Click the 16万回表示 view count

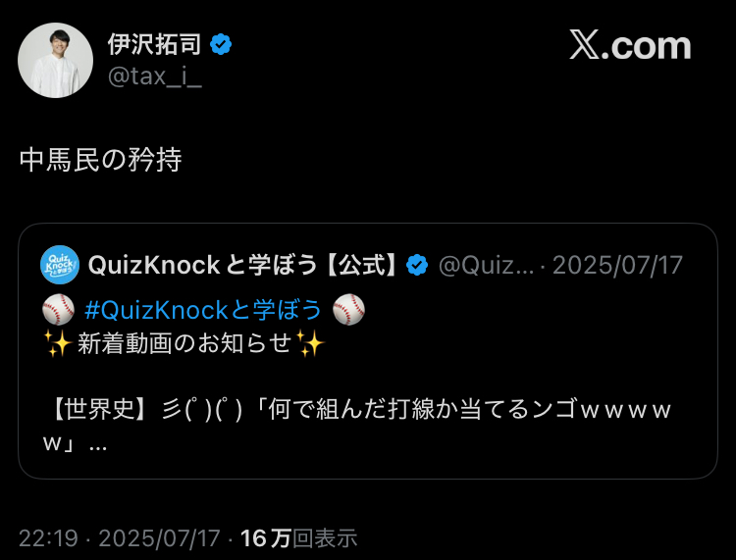coord(299,538)
